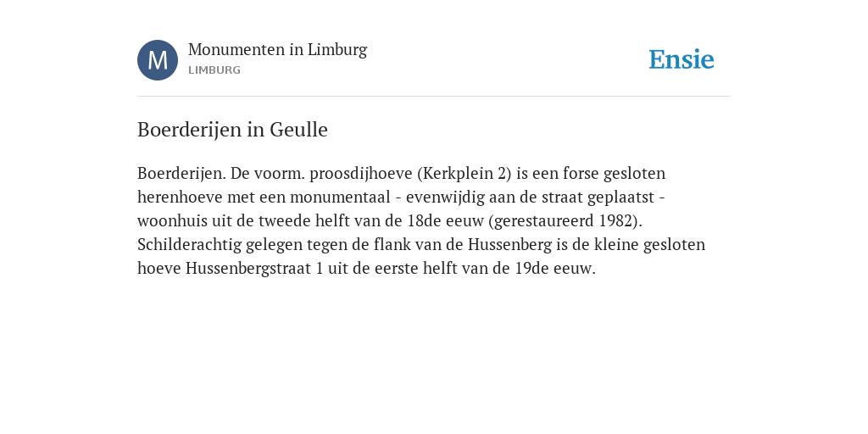Select the LIMBURG category label
868x434 pixels.
[214, 70]
